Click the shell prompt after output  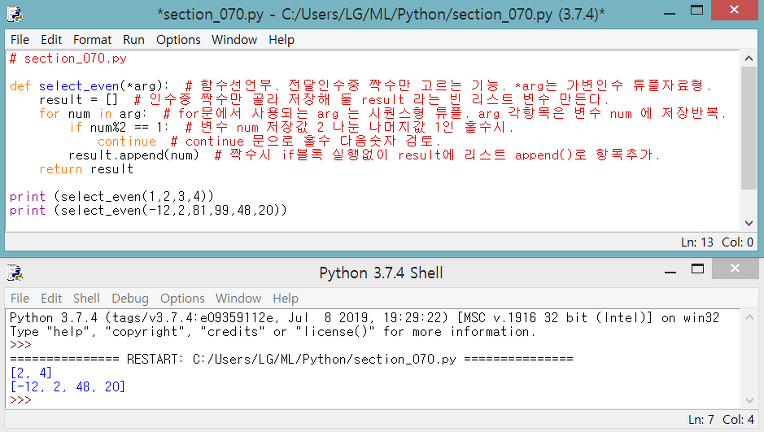pos(20,400)
